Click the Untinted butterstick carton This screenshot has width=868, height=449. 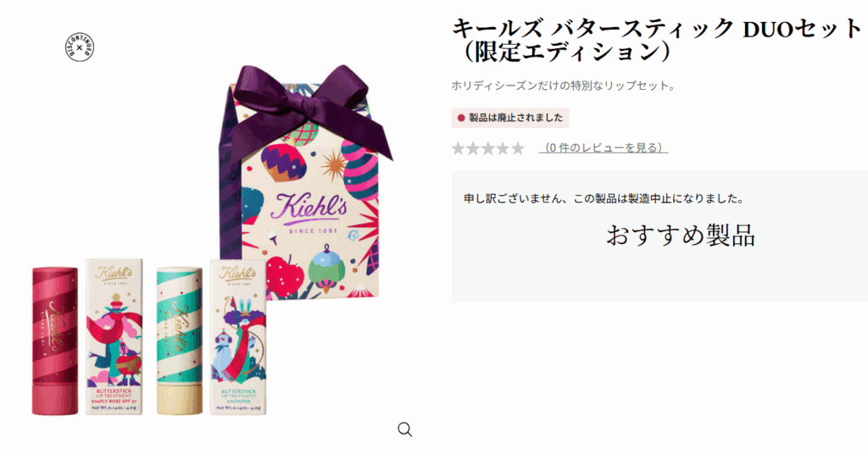[x=238, y=336]
